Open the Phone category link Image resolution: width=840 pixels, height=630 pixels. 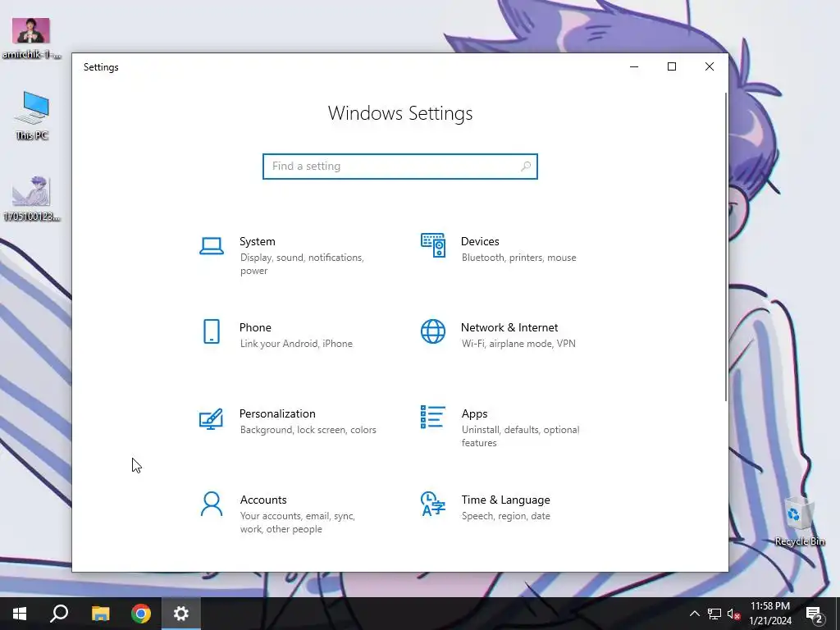pos(255,328)
